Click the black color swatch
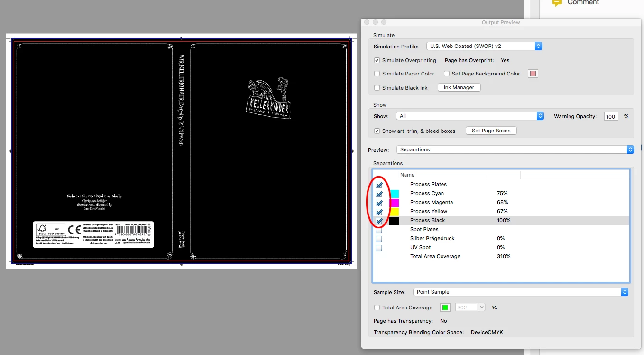The height and width of the screenshot is (355, 644). coord(394,221)
